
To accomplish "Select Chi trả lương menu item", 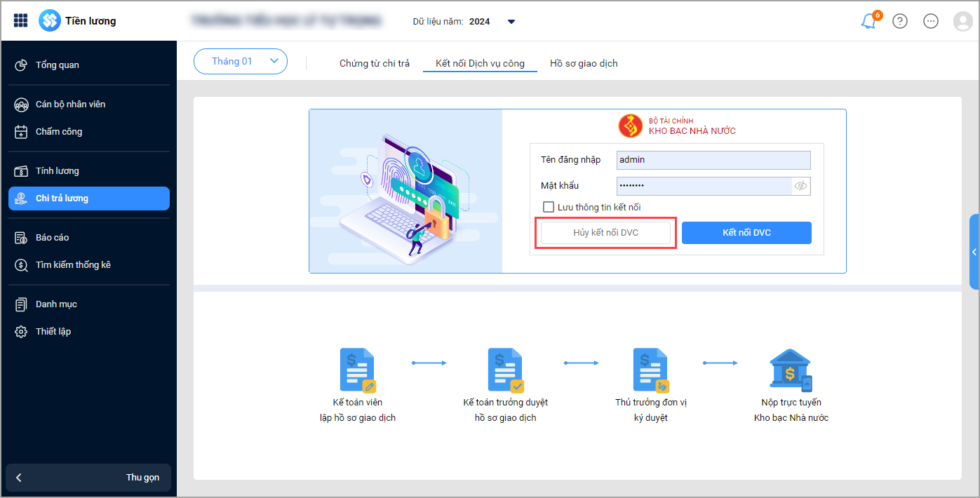I will pos(89,198).
